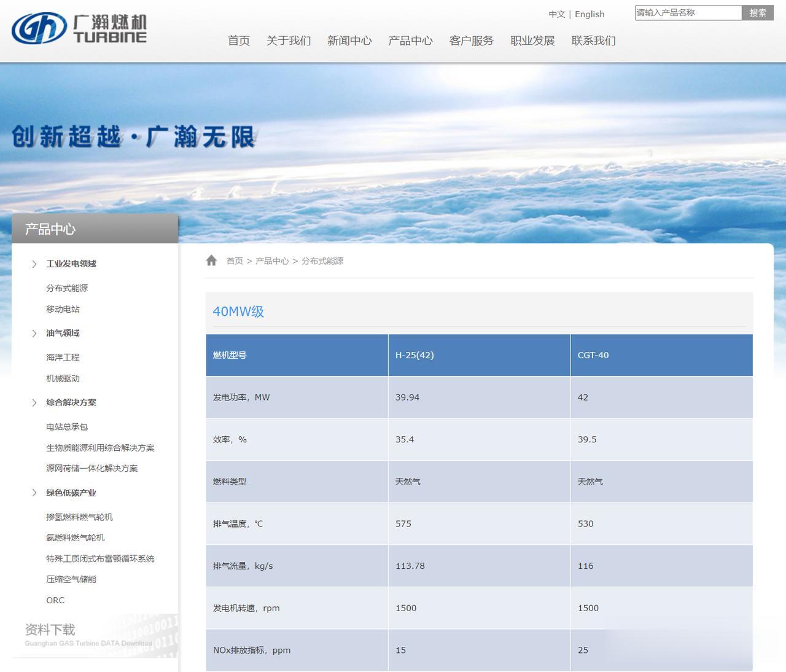Select 分布式能源 in sidebar
The height and width of the screenshot is (672, 786).
(x=67, y=288)
